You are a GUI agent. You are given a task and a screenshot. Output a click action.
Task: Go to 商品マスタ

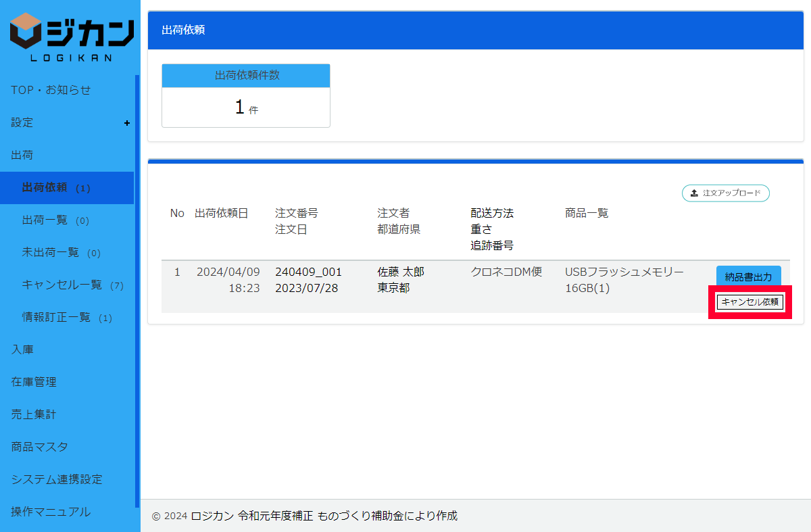(39, 447)
